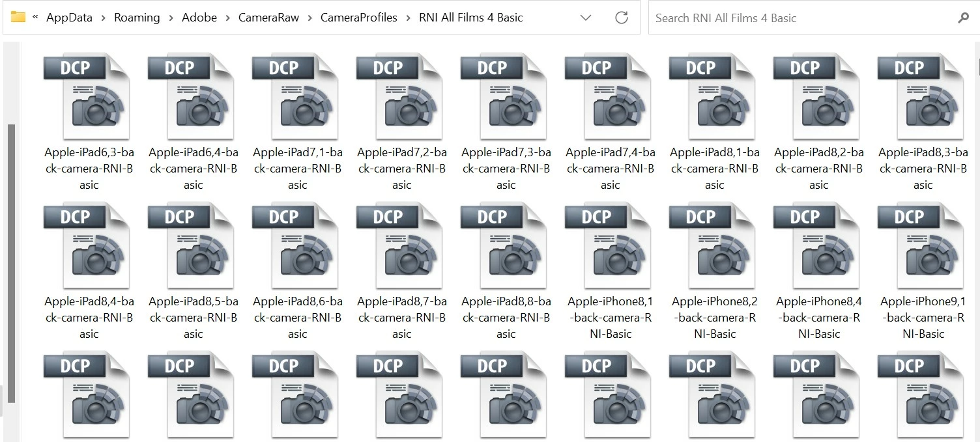
Task: Expand the chevron after CameraRaw
Action: [310, 18]
